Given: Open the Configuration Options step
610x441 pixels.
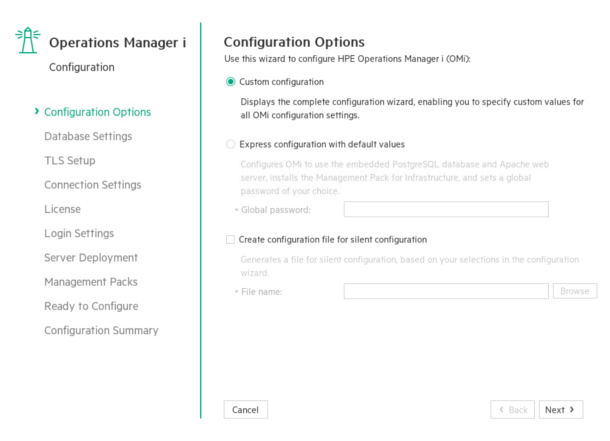Looking at the screenshot, I should point(97,112).
